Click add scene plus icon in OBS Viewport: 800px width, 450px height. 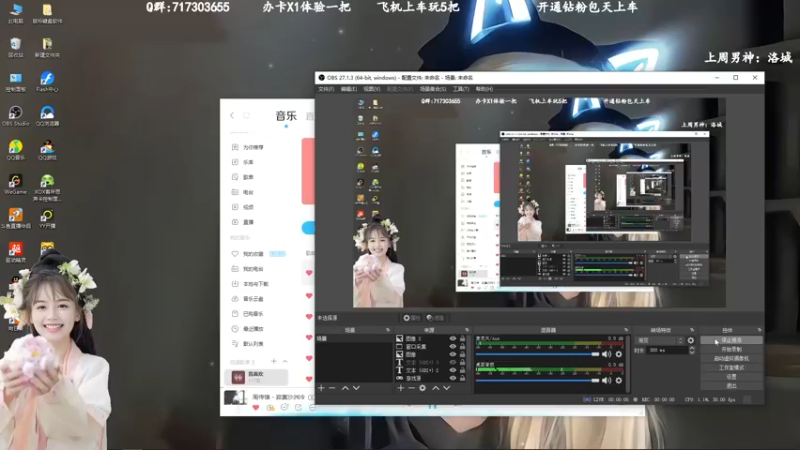point(321,388)
